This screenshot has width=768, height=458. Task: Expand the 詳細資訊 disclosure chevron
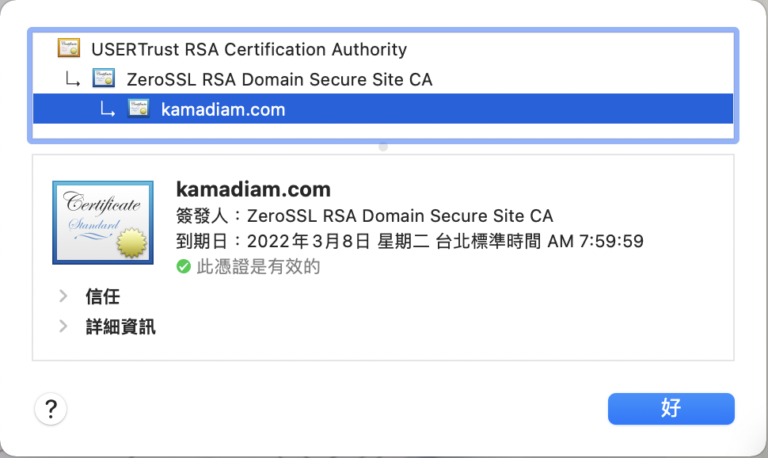click(x=63, y=326)
